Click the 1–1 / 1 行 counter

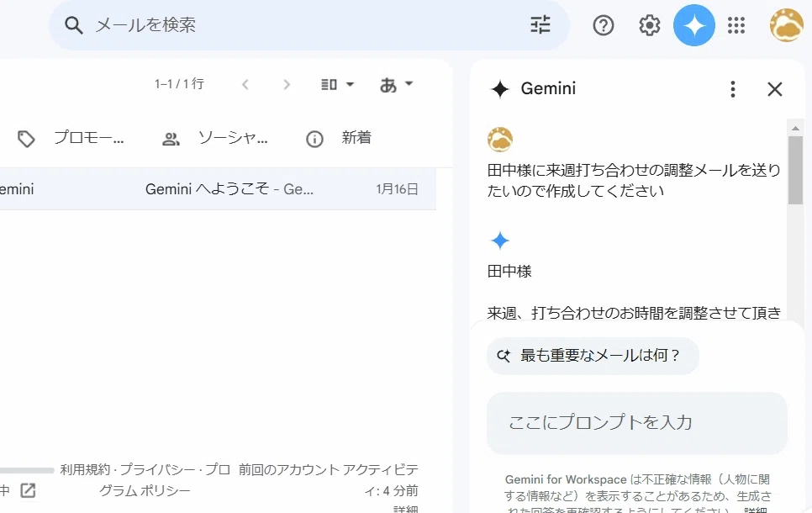click(179, 84)
